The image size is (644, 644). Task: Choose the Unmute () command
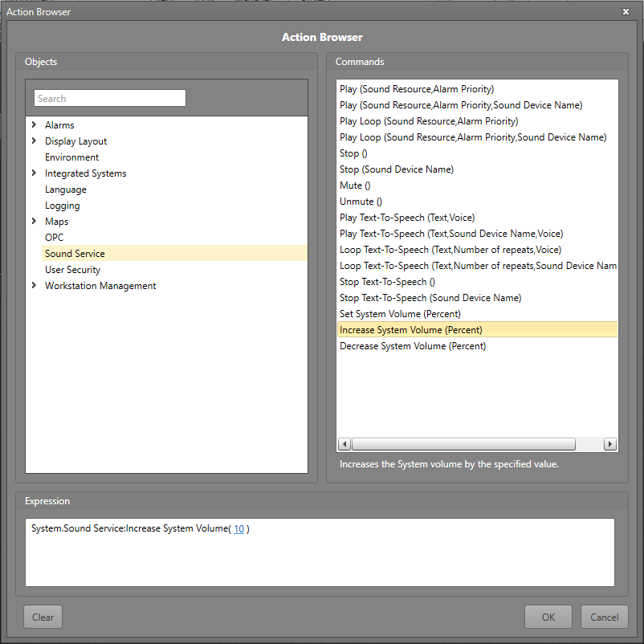(x=361, y=202)
